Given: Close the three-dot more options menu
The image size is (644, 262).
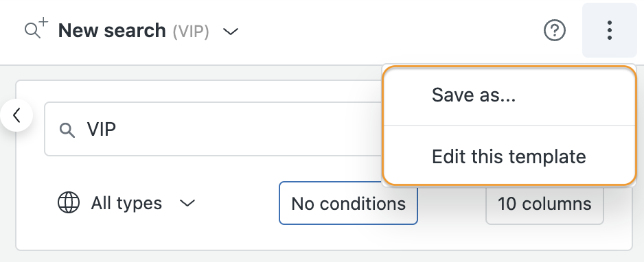Looking at the screenshot, I should (609, 30).
